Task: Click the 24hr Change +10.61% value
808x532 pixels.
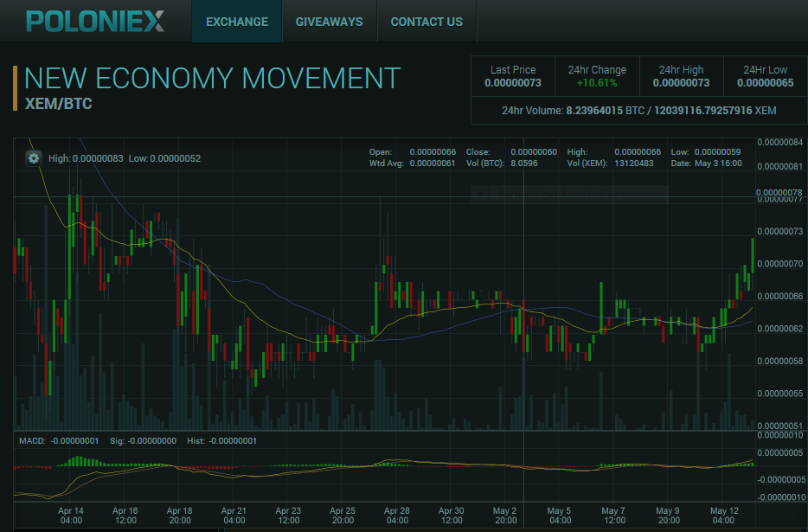Action: pos(597,83)
